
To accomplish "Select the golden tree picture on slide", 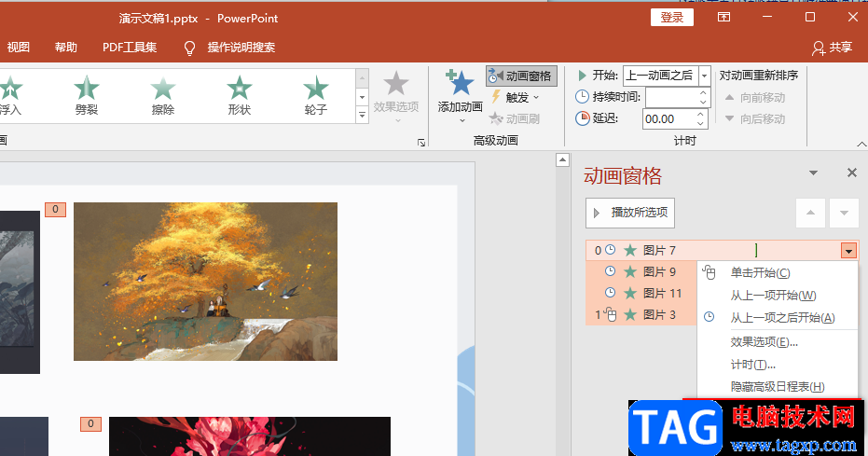I will coord(205,281).
